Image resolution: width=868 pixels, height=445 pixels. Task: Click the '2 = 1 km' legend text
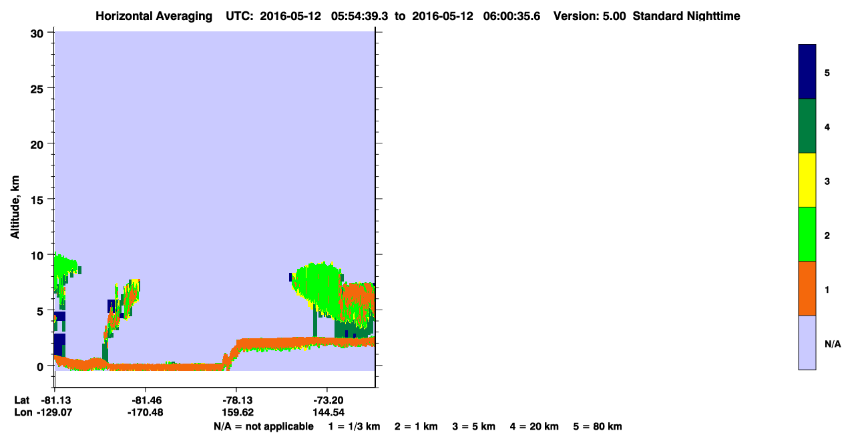pos(416,426)
